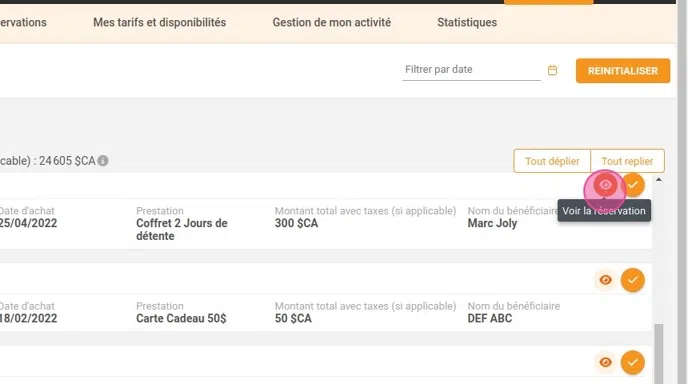Select amount 50 $CA
Screen dimensions: 688x384
click(x=293, y=319)
